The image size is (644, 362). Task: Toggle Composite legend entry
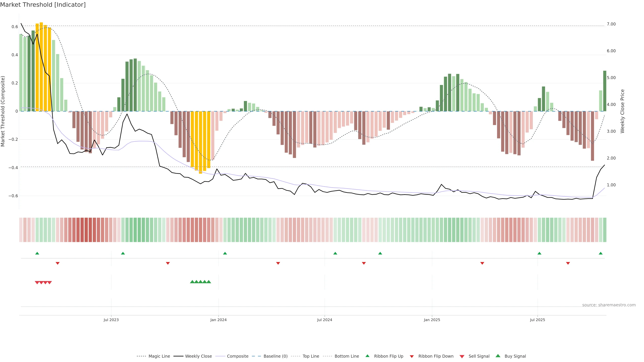click(237, 356)
